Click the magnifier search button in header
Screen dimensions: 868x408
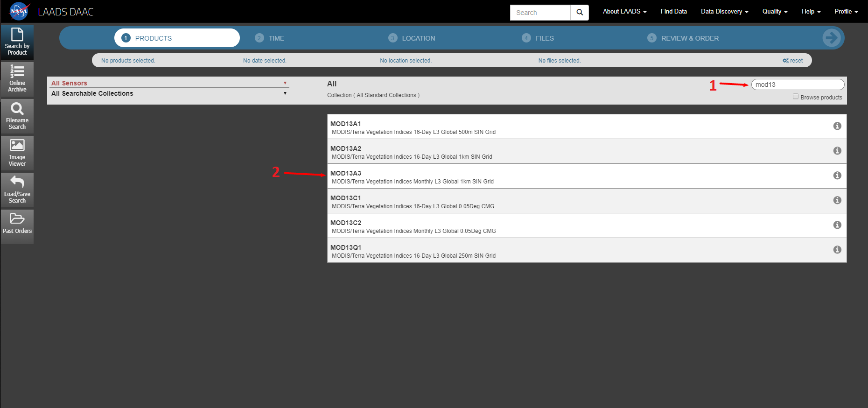click(x=580, y=13)
